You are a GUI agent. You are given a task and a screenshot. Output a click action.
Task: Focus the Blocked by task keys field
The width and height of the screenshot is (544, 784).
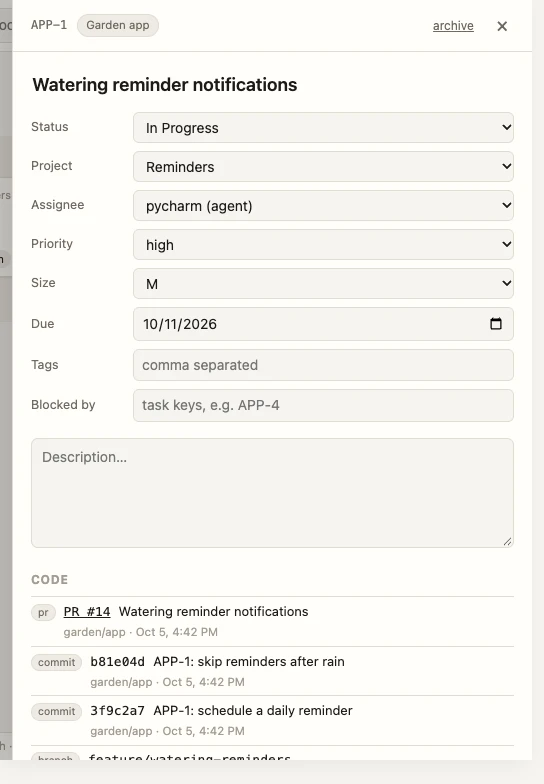click(323, 405)
